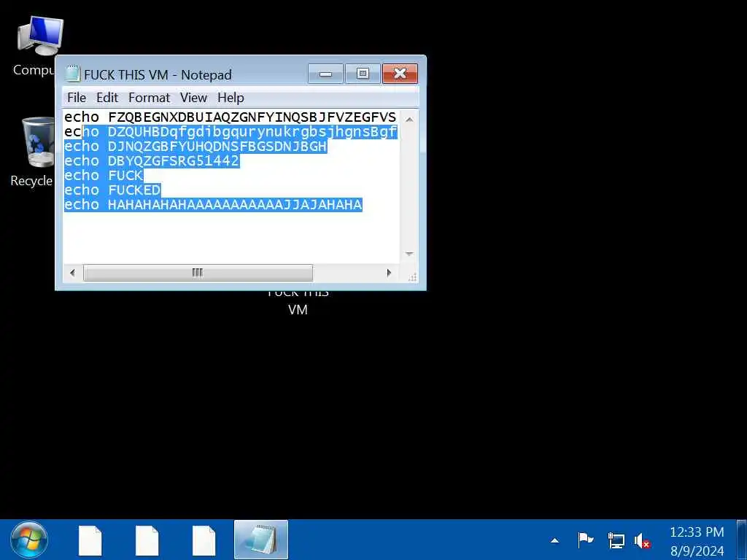Screen dimensions: 747x560
Task: Click the line echo DBYQZGFSRG51442
Action: coord(152,161)
